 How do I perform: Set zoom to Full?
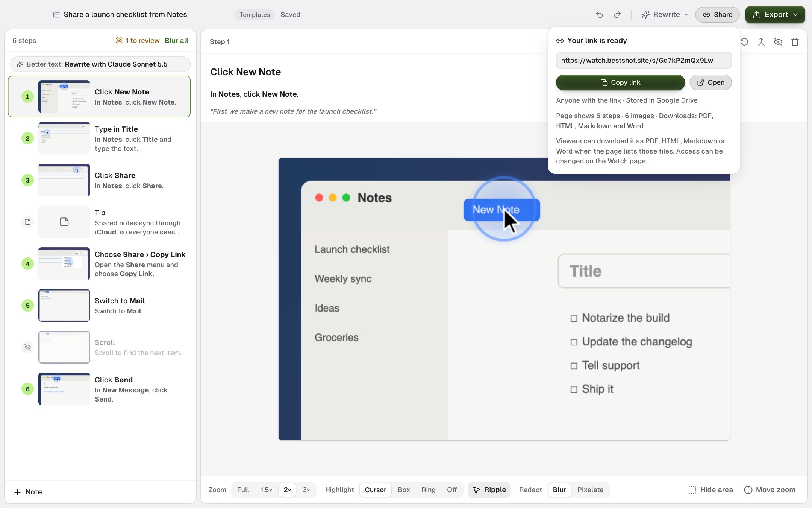pos(243,490)
